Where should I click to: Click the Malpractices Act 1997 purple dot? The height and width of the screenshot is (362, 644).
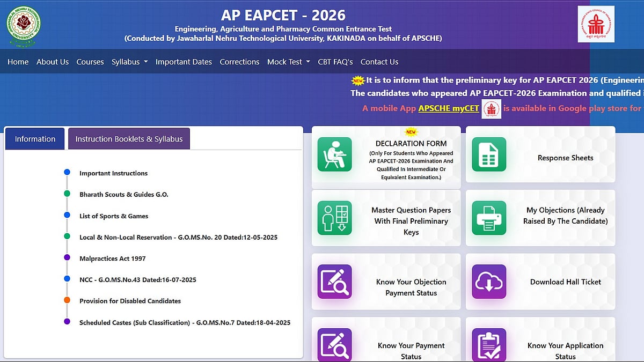67,258
